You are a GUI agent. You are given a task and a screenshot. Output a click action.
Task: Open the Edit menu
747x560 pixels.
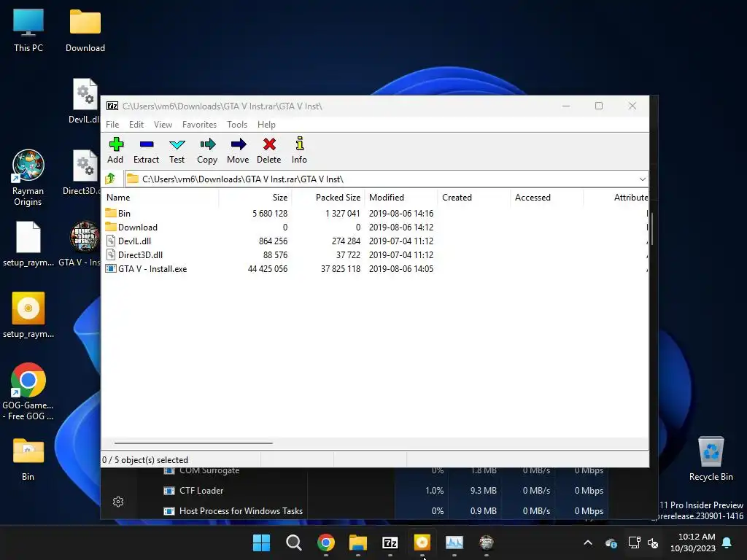pyautogui.click(x=136, y=124)
